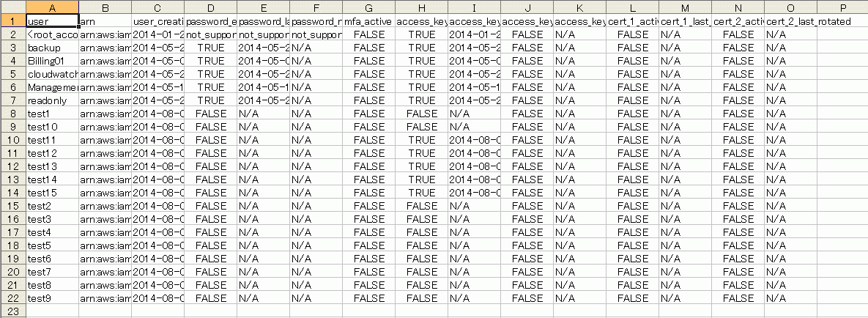Screen dimensions: 868x318
Task: Click the 'mfa_active' header cell
Action: pos(368,21)
